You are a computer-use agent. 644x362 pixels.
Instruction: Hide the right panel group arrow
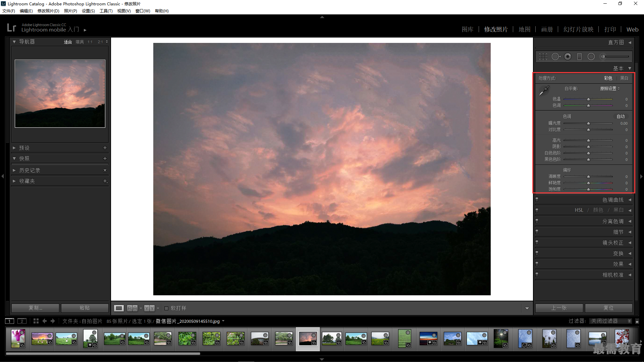pyautogui.click(x=641, y=176)
